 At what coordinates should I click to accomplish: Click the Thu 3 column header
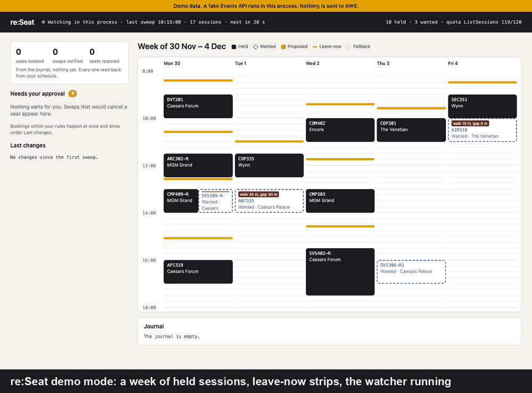tap(383, 63)
